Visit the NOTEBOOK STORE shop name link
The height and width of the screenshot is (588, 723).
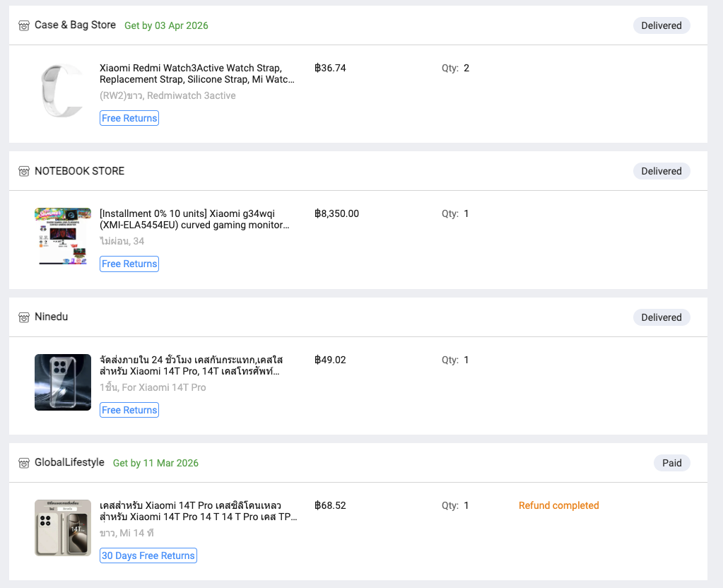79,171
